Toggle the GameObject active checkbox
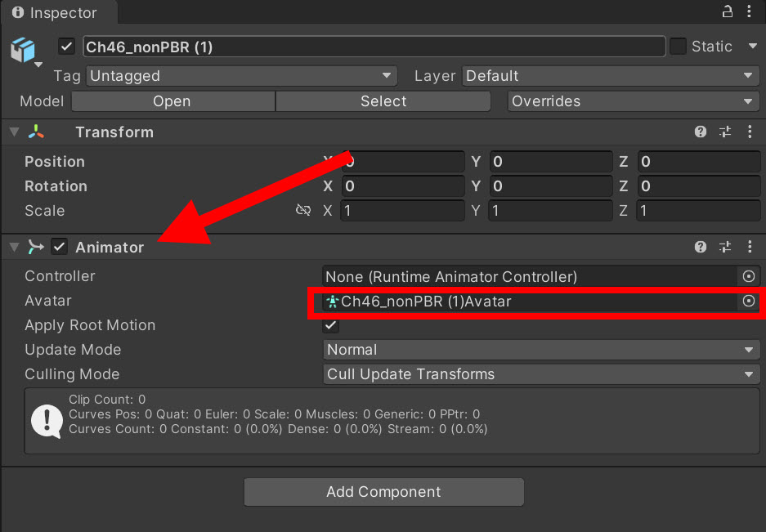 tap(66, 47)
